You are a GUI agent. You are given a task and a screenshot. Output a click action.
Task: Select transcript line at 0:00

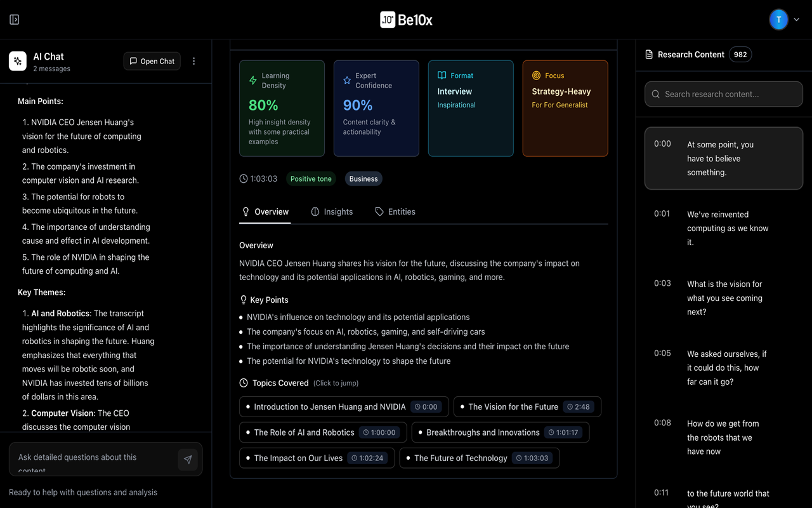click(x=724, y=159)
